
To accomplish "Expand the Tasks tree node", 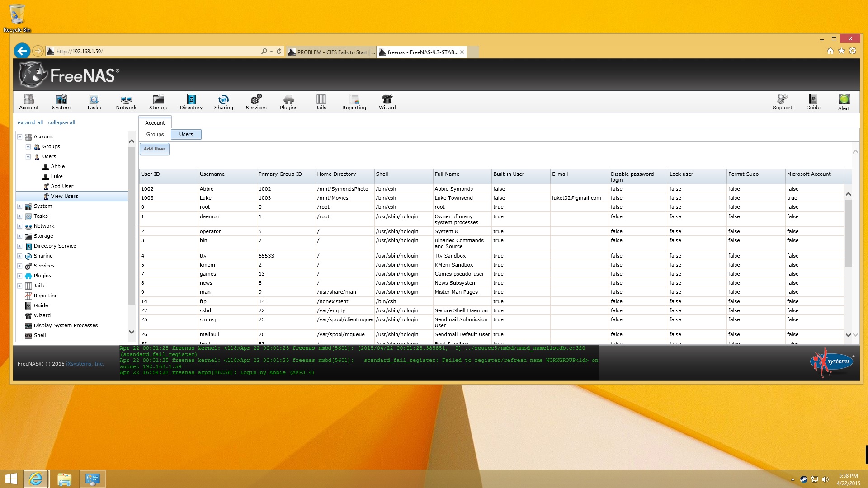I will click(20, 216).
